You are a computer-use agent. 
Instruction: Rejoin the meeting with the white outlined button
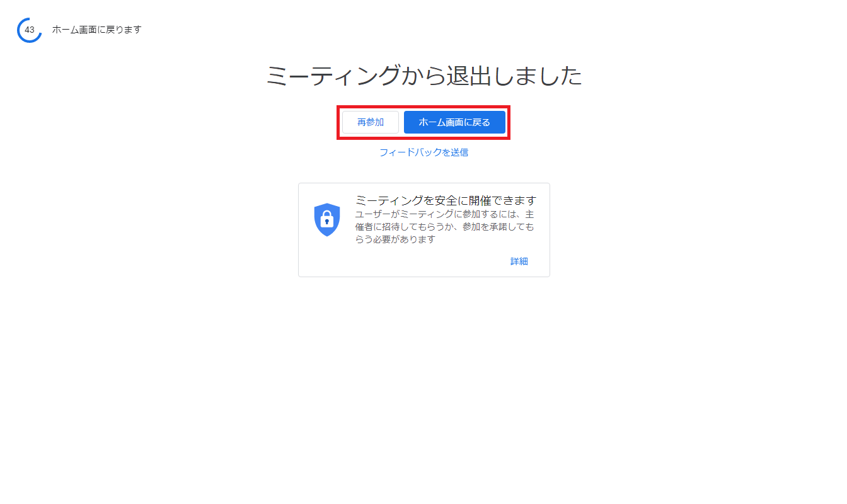tap(371, 122)
